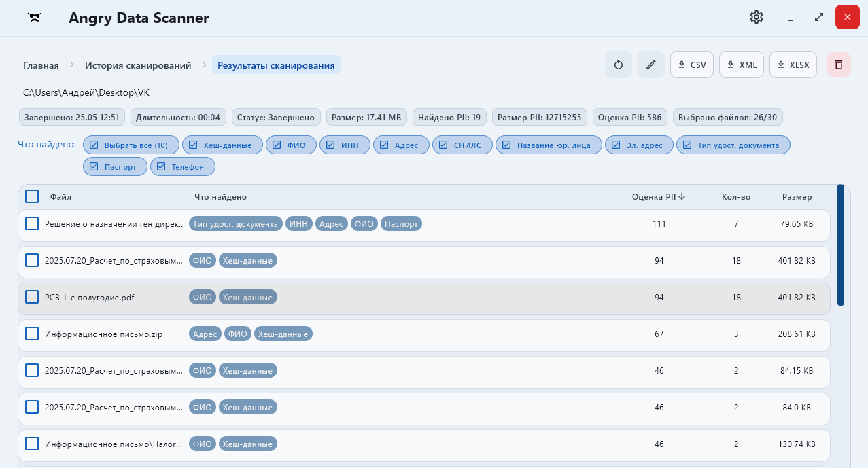Click the score value 111
Image resolution: width=868 pixels, height=468 pixels.
point(659,224)
